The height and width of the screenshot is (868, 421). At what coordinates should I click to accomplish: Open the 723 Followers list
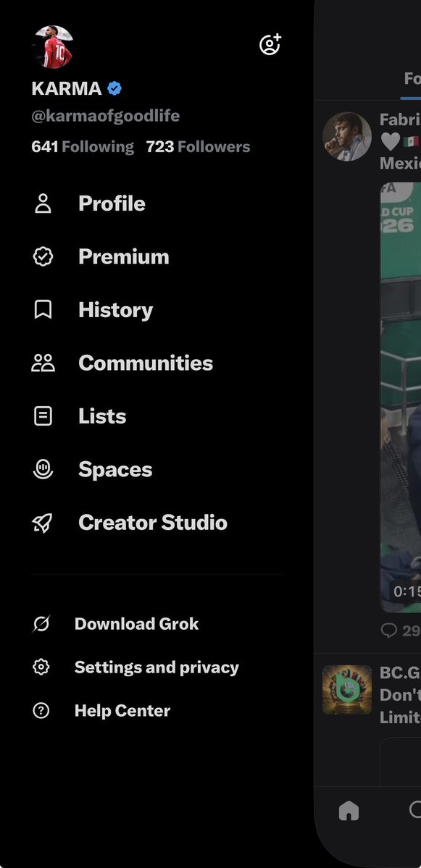199,147
